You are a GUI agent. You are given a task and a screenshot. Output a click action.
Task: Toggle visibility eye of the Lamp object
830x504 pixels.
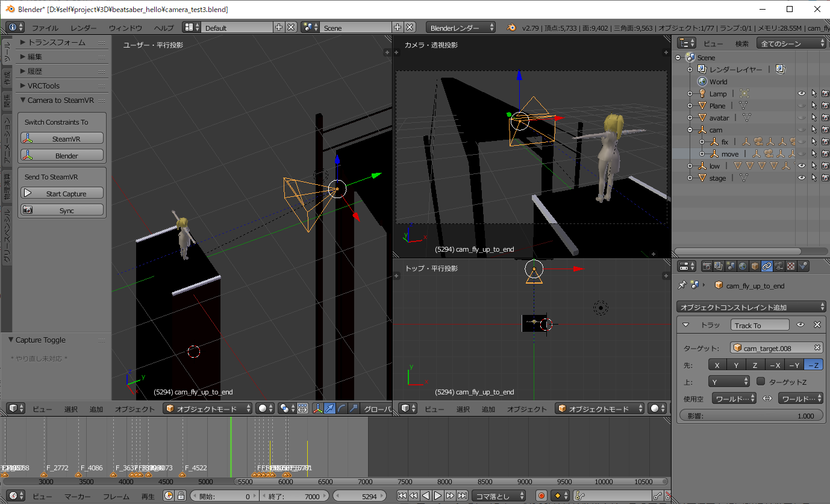pos(802,93)
